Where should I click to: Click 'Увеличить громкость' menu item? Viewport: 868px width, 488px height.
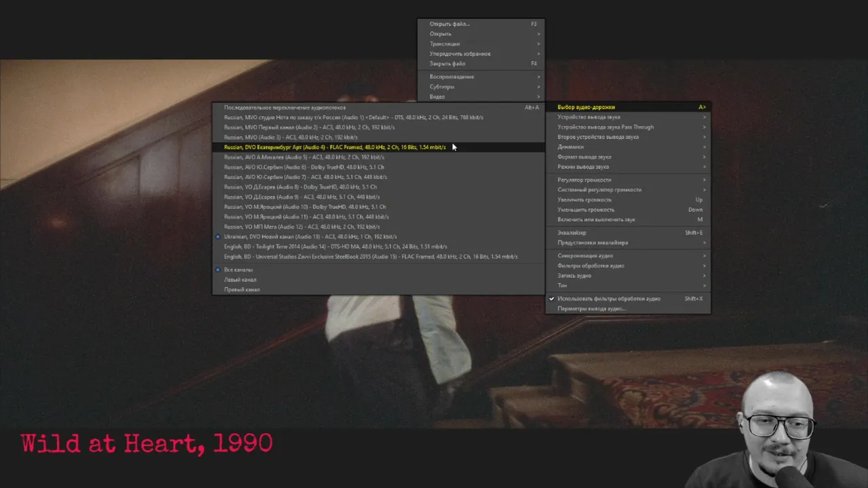point(629,200)
